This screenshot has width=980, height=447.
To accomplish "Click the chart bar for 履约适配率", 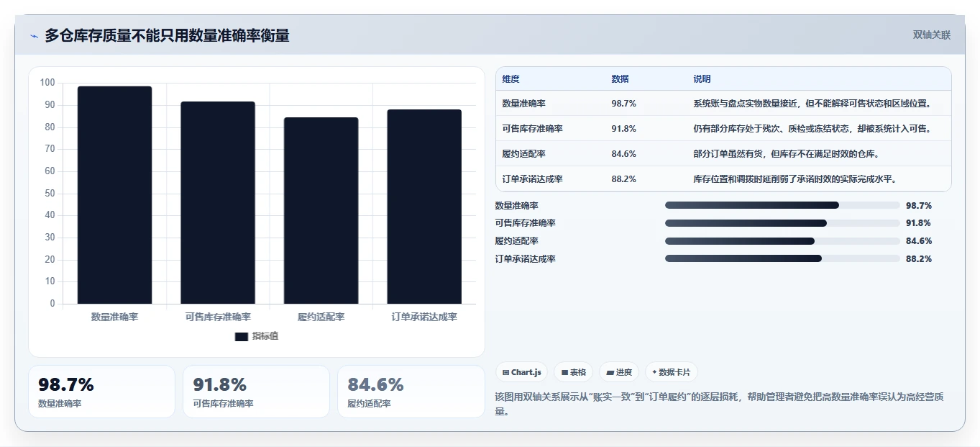I will pyautogui.click(x=321, y=211).
